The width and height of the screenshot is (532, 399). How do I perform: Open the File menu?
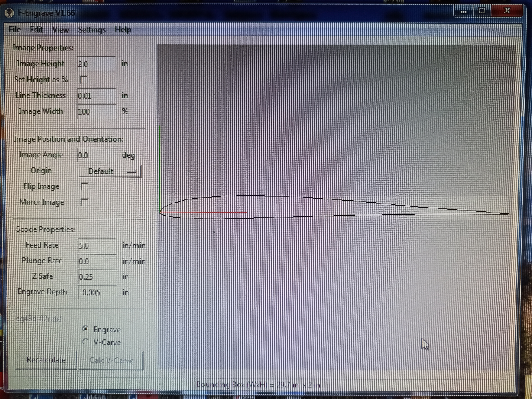point(15,30)
